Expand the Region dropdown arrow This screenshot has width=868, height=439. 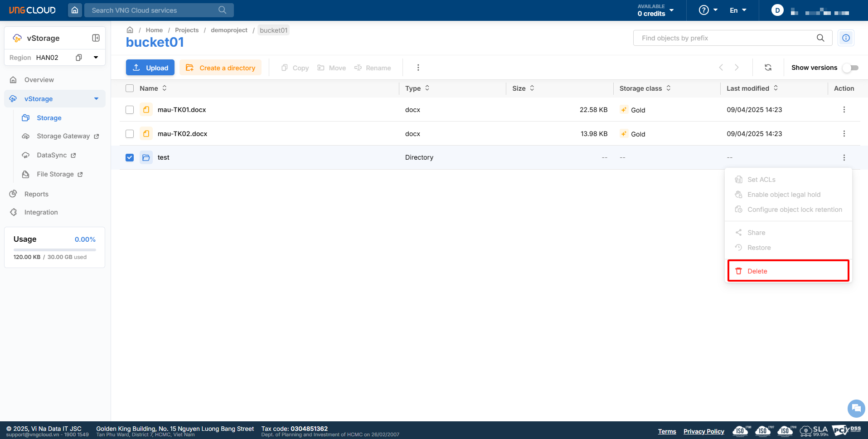(x=96, y=58)
